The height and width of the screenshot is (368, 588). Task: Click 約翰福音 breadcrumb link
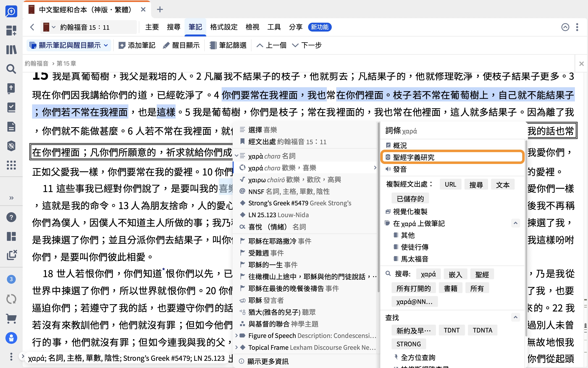[x=37, y=64]
